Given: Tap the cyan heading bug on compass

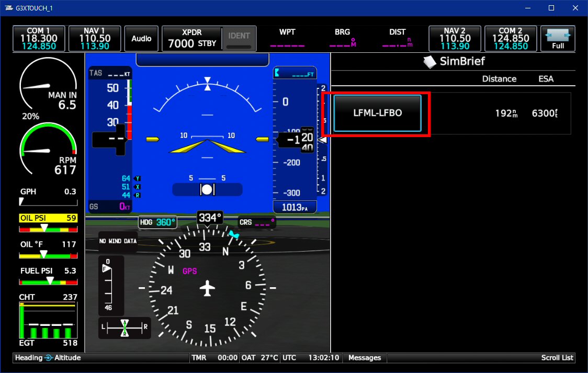Looking at the screenshot, I should [233, 235].
